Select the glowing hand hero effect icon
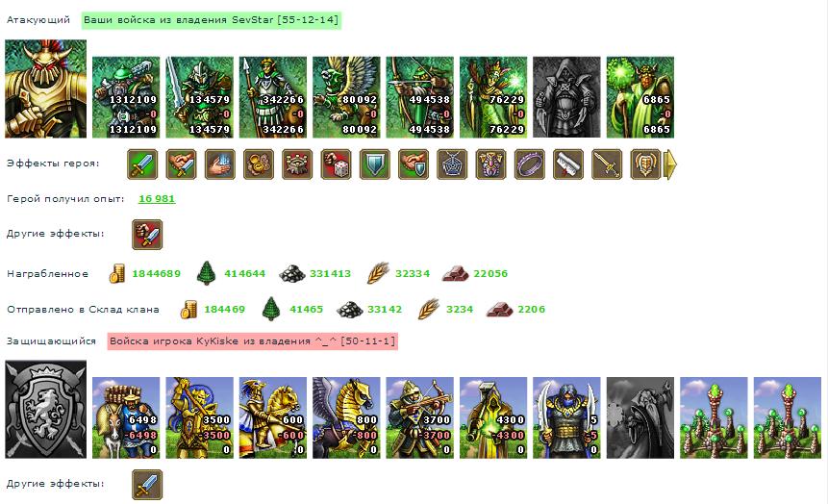 [x=219, y=164]
